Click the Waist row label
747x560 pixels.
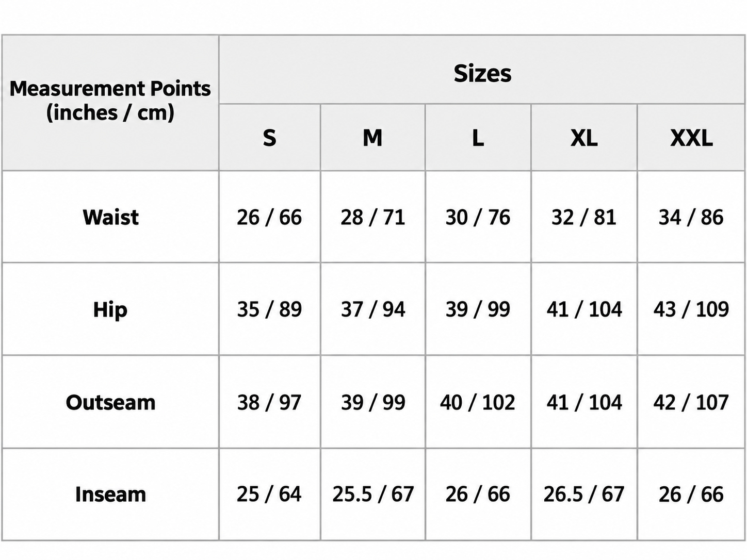[110, 217]
